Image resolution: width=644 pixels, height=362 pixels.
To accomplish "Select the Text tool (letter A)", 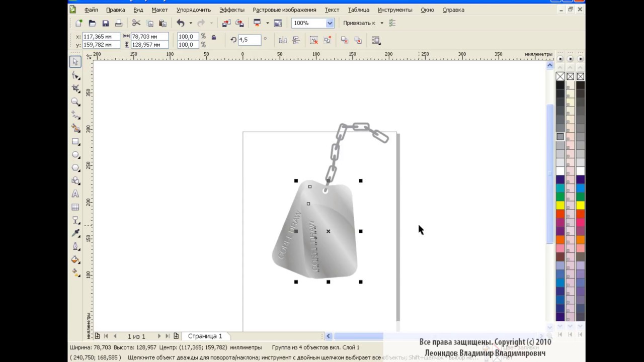I will coord(75,194).
